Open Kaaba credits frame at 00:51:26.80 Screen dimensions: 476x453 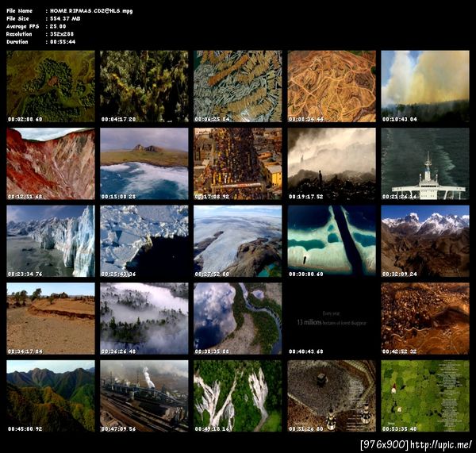pyautogui.click(x=332, y=396)
